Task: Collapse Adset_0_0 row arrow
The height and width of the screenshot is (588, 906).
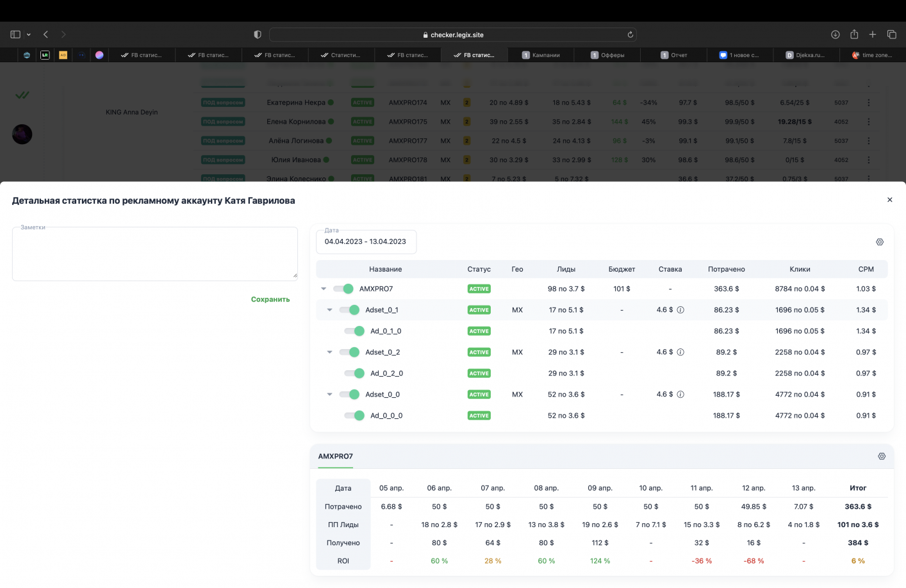Action: 330,395
